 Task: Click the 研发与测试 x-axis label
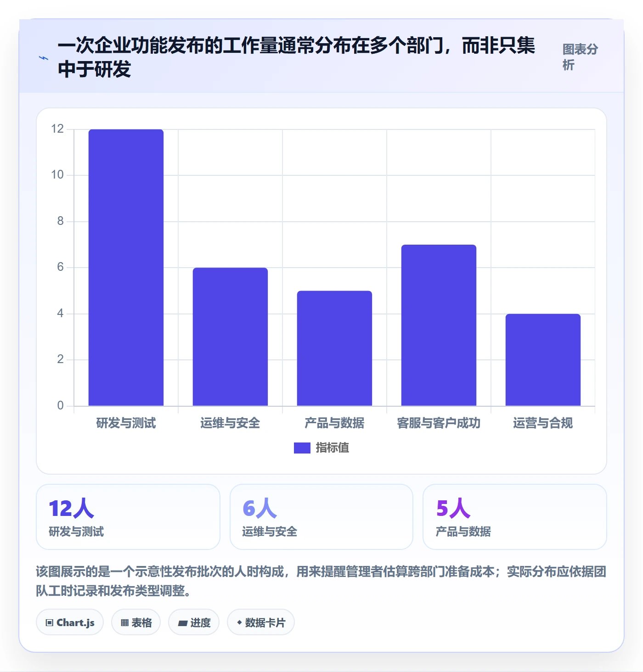tap(126, 423)
